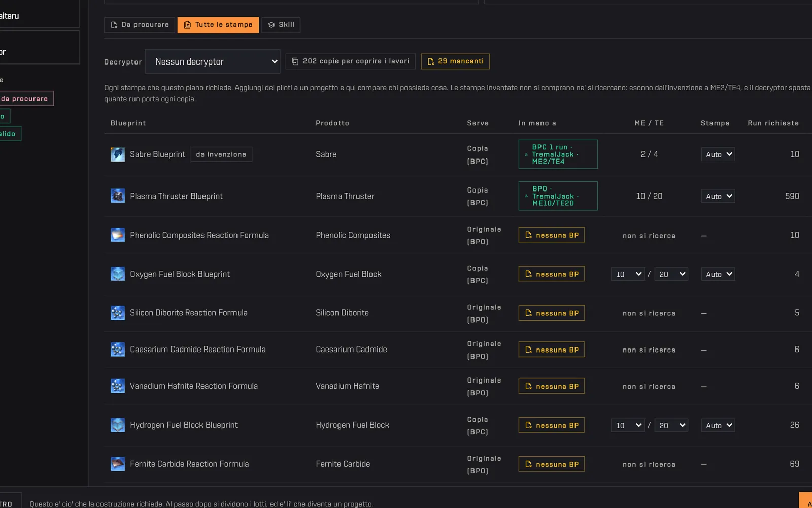The height and width of the screenshot is (508, 812).
Task: Click the Prodotto column header
Action: point(332,123)
